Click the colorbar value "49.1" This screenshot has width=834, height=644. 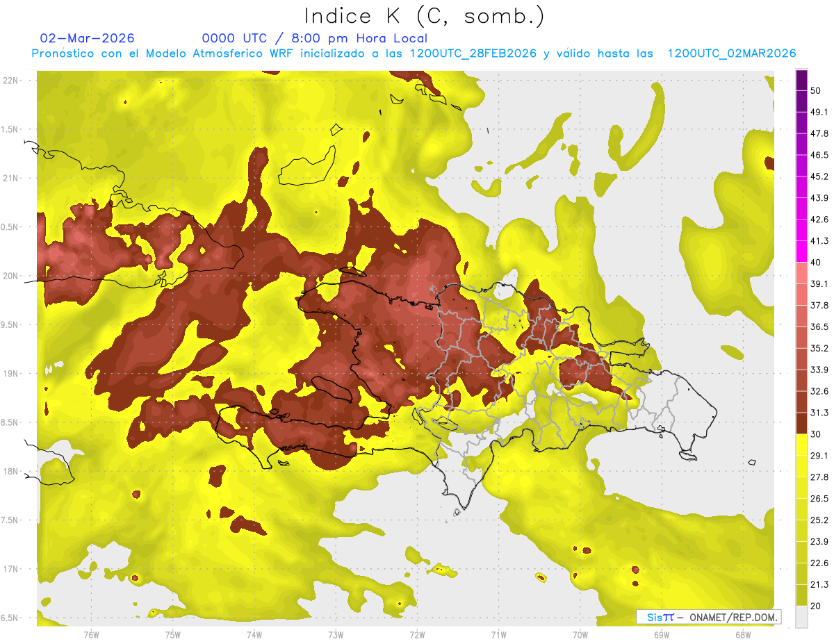point(819,112)
